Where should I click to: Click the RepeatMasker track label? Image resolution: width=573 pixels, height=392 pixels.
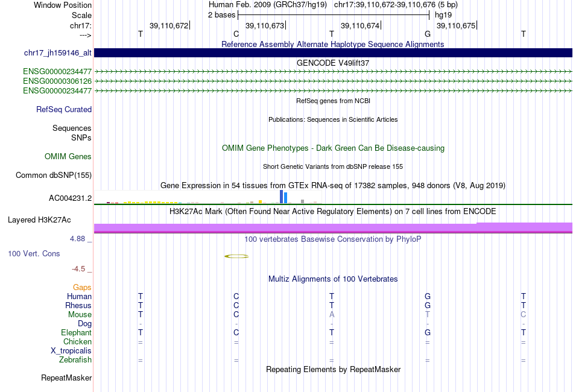[x=66, y=378]
